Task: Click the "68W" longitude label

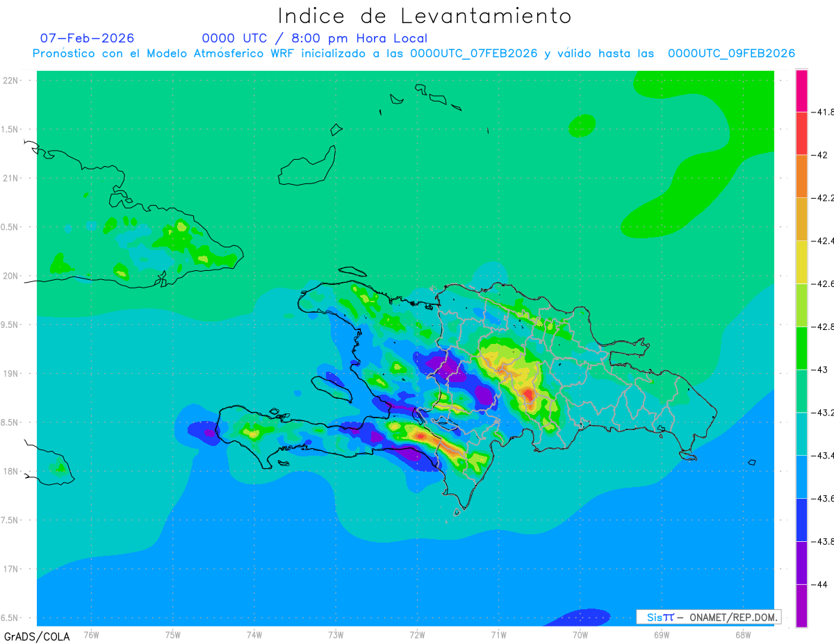Action: pyautogui.click(x=742, y=635)
